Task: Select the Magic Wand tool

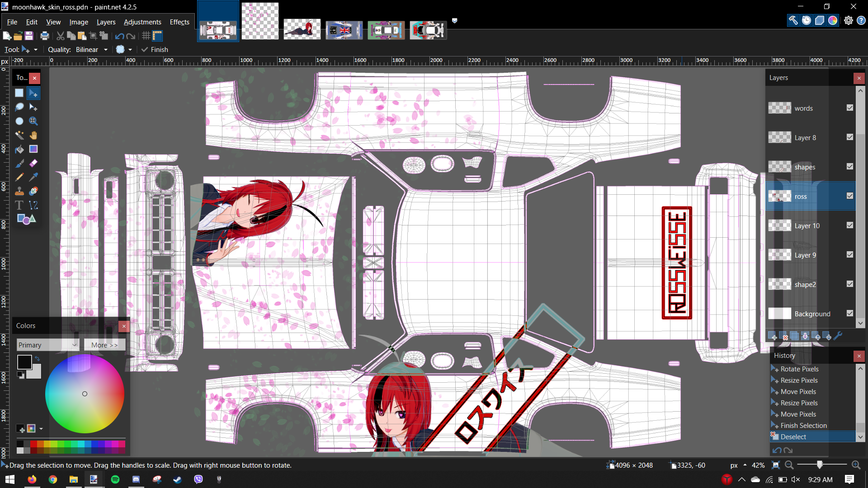Action: pos(19,135)
